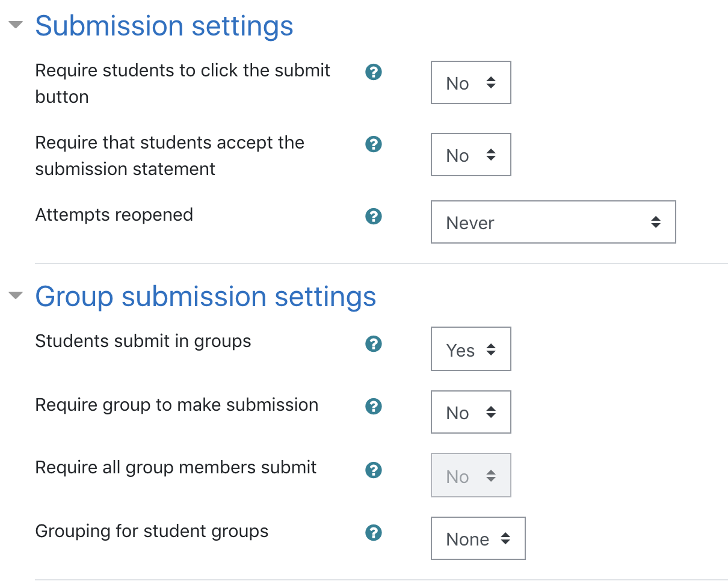Open the Grouping for student groups None dropdown

pyautogui.click(x=478, y=538)
